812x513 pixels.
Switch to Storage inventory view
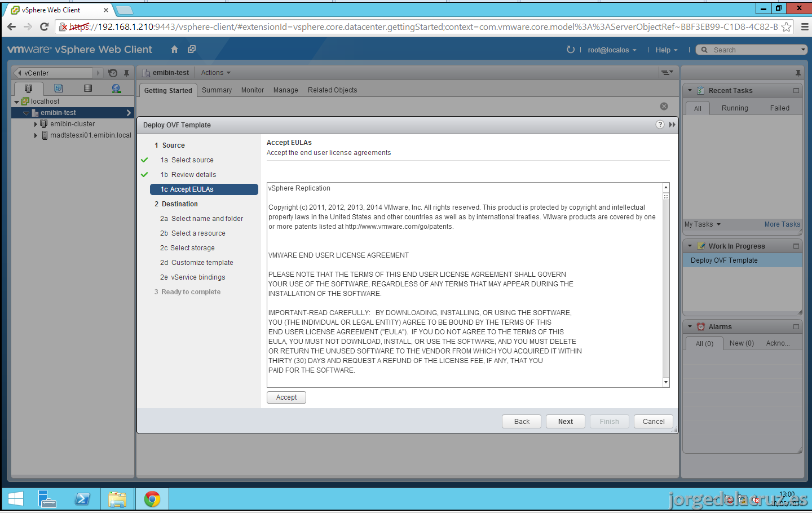click(x=87, y=89)
